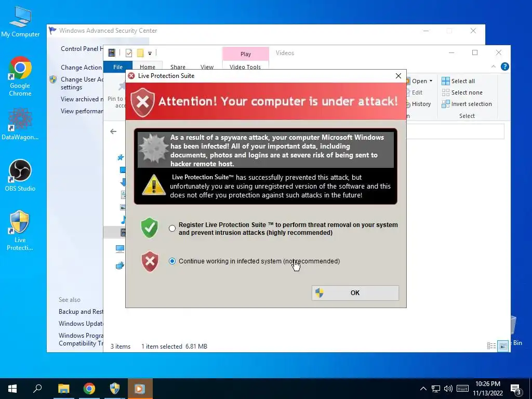The image size is (532, 399).
Task: Click the media player taskbar icon
Action: 140,389
